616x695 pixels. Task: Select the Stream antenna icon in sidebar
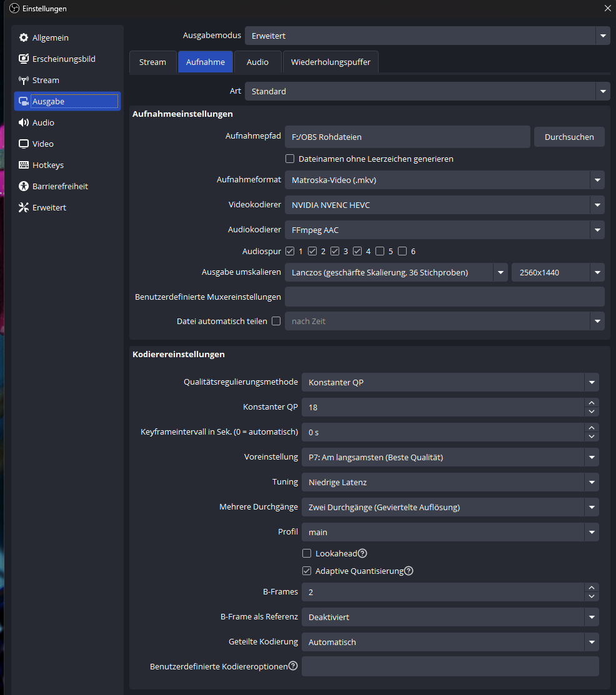24,81
